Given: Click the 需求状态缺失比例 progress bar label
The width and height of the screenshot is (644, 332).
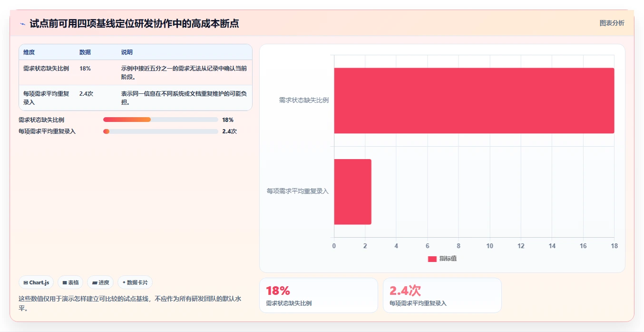Looking at the screenshot, I should (41, 120).
